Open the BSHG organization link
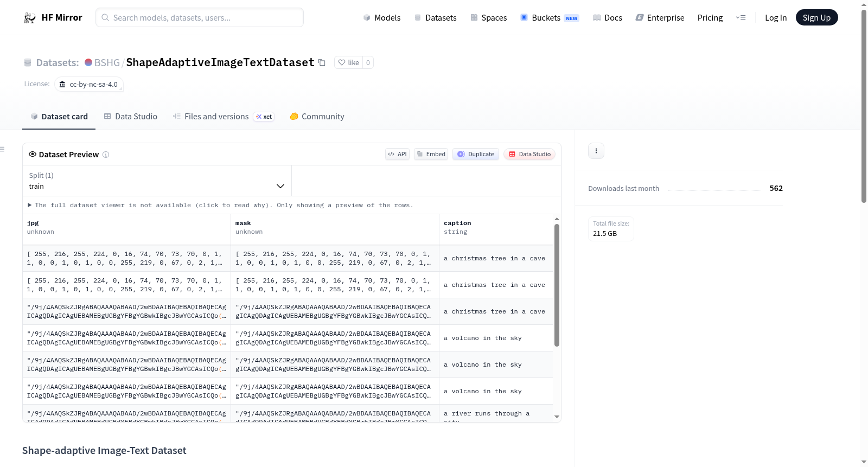868x467 pixels. [107, 62]
